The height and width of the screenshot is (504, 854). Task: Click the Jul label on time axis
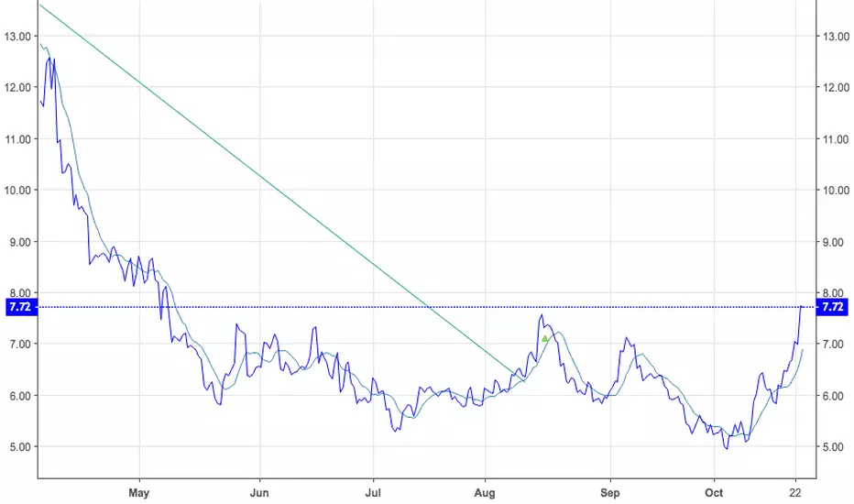tap(373, 493)
